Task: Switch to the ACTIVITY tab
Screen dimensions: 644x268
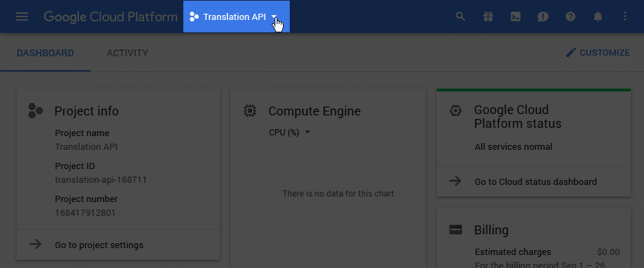Action: point(127,53)
